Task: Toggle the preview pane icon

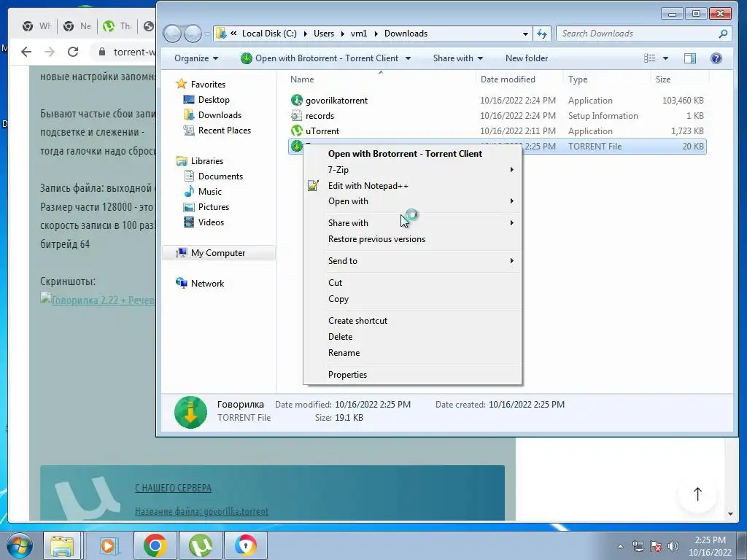Action: pos(690,58)
